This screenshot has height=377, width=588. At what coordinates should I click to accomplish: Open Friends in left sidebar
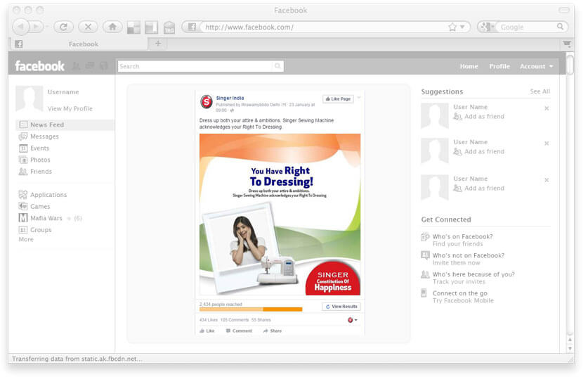point(35,171)
